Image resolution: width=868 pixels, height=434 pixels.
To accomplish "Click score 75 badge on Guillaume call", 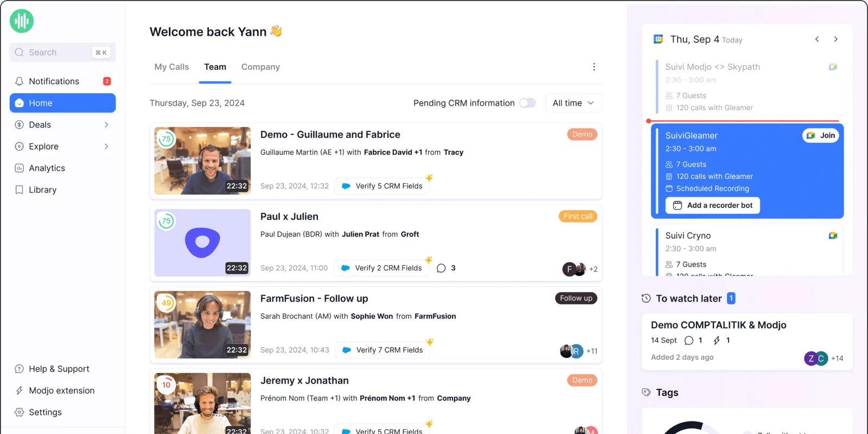I will pos(166,139).
